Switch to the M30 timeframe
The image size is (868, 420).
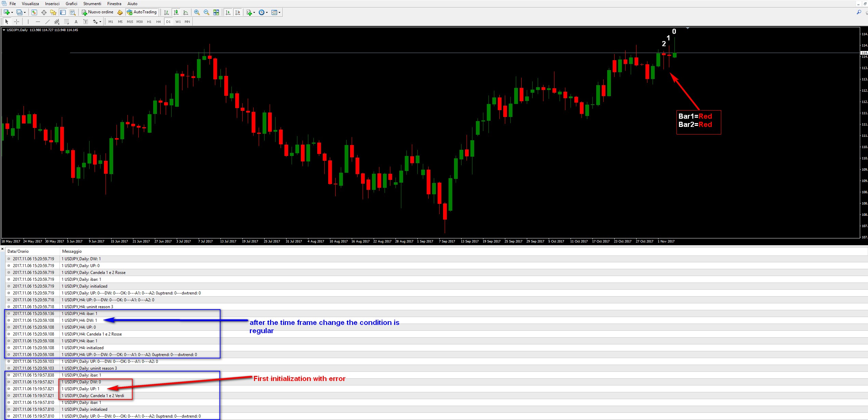point(139,22)
